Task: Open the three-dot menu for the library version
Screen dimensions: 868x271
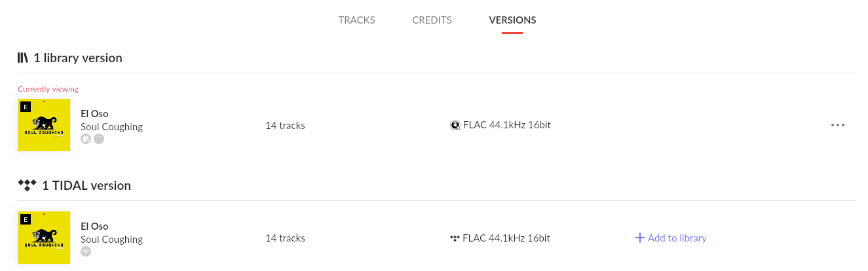Action: click(x=837, y=125)
